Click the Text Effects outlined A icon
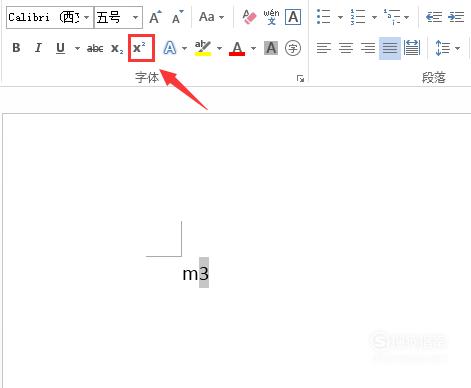Screen dimensions: 471x388 (x=170, y=48)
